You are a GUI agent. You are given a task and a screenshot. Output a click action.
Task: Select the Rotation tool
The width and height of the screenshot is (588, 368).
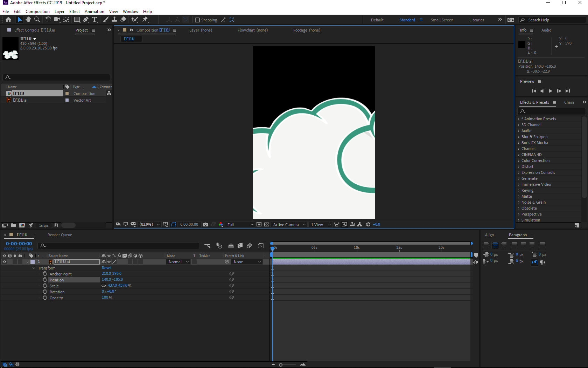tap(48, 20)
